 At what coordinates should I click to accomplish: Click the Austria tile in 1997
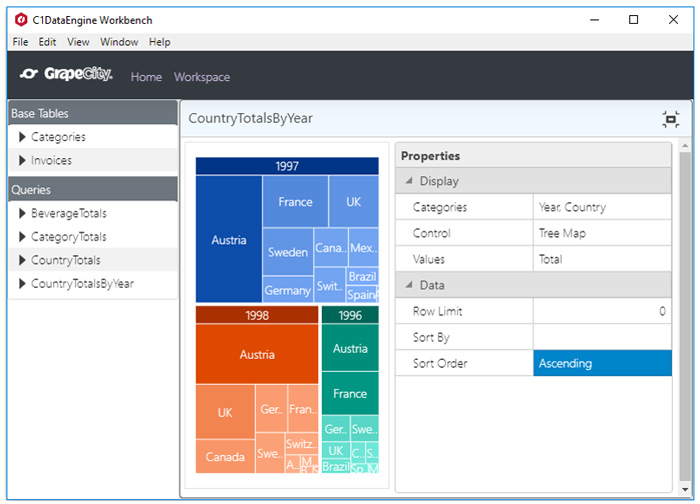pos(229,239)
